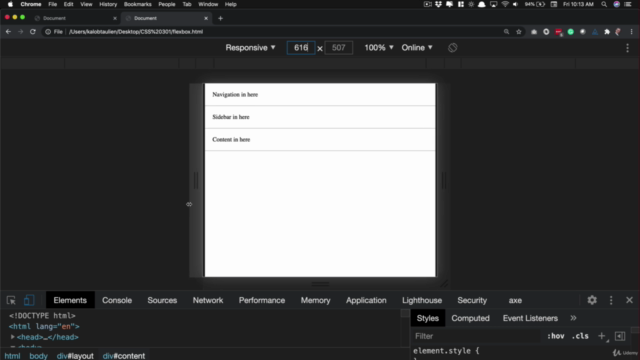Open the Chrome menu in menu bar
This screenshot has width=640, height=360.
click(31, 4)
